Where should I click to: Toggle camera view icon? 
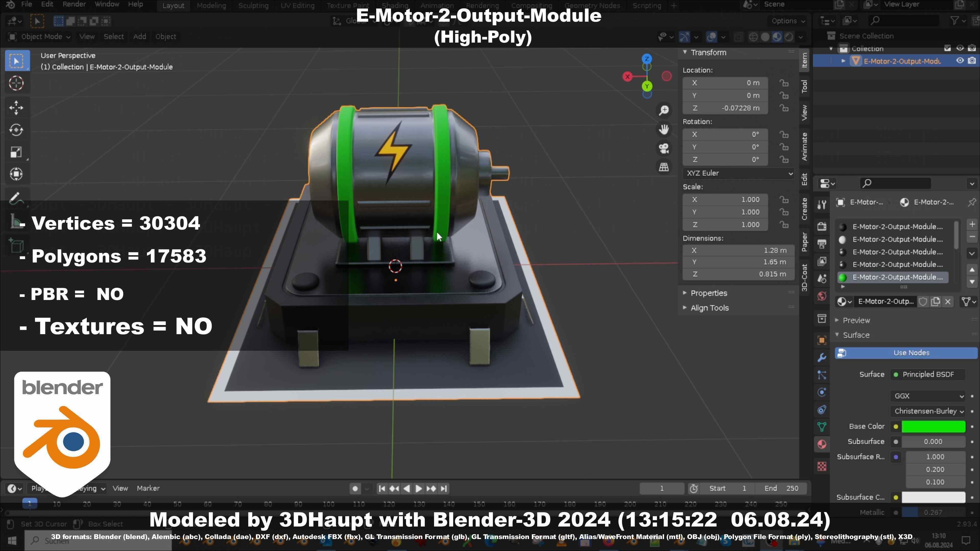point(664,148)
